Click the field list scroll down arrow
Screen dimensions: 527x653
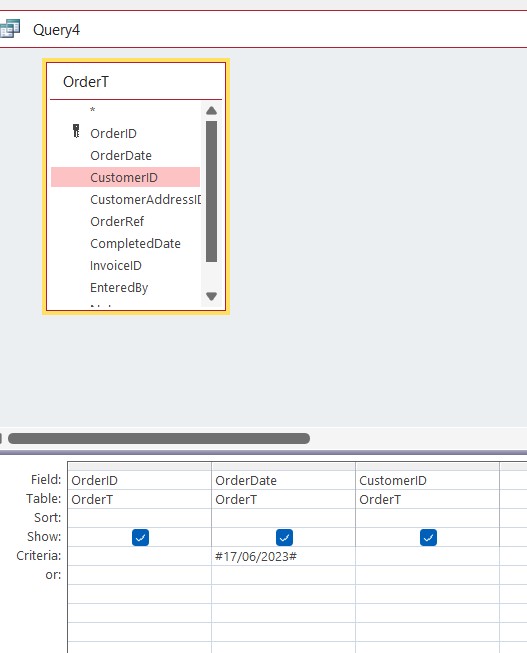coord(212,296)
